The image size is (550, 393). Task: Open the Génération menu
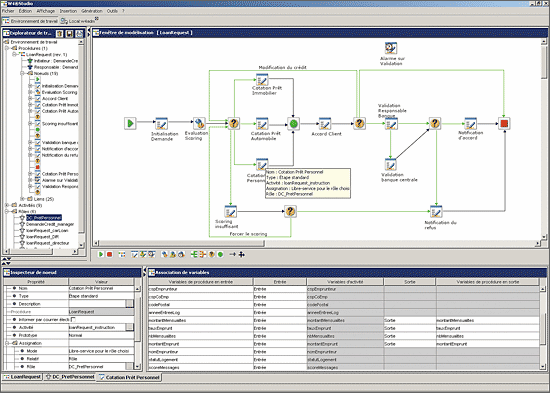coord(92,11)
